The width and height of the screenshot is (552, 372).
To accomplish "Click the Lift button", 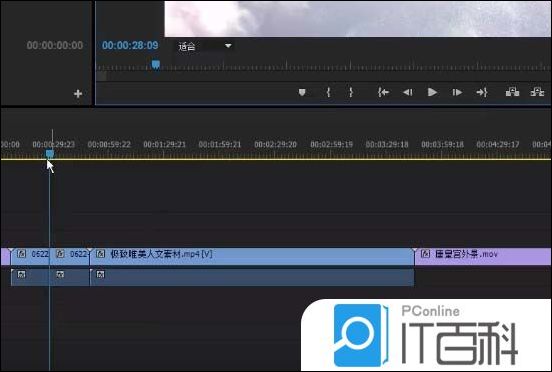I will click(x=513, y=92).
